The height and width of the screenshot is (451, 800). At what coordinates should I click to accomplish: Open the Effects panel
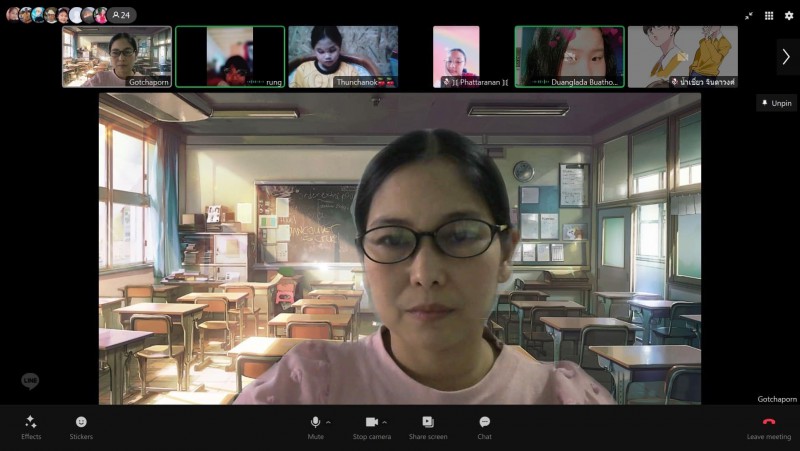pos(31,427)
